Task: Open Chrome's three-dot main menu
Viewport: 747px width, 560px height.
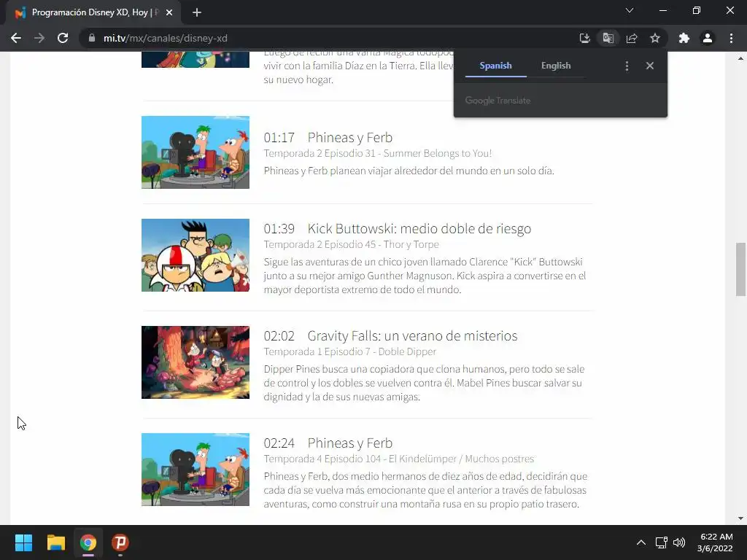Action: click(x=731, y=38)
